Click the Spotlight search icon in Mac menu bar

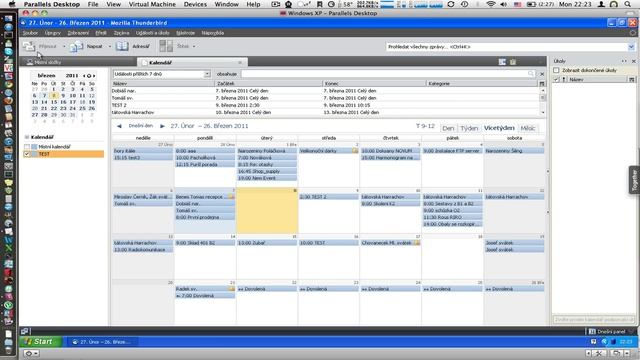point(627,4)
